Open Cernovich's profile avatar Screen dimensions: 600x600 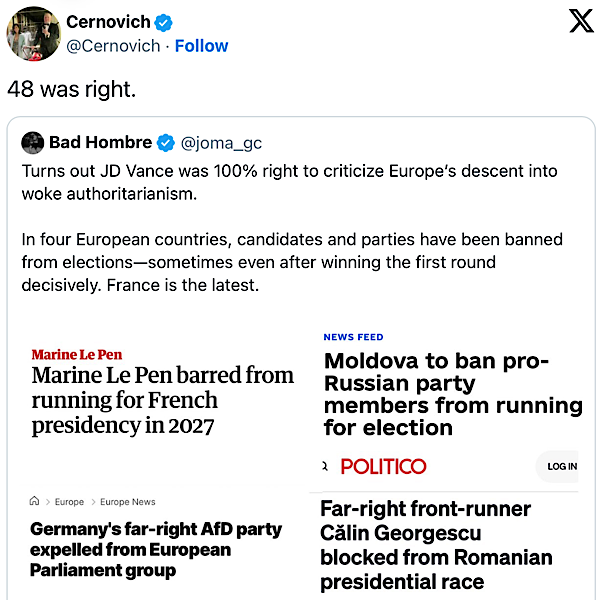33,33
